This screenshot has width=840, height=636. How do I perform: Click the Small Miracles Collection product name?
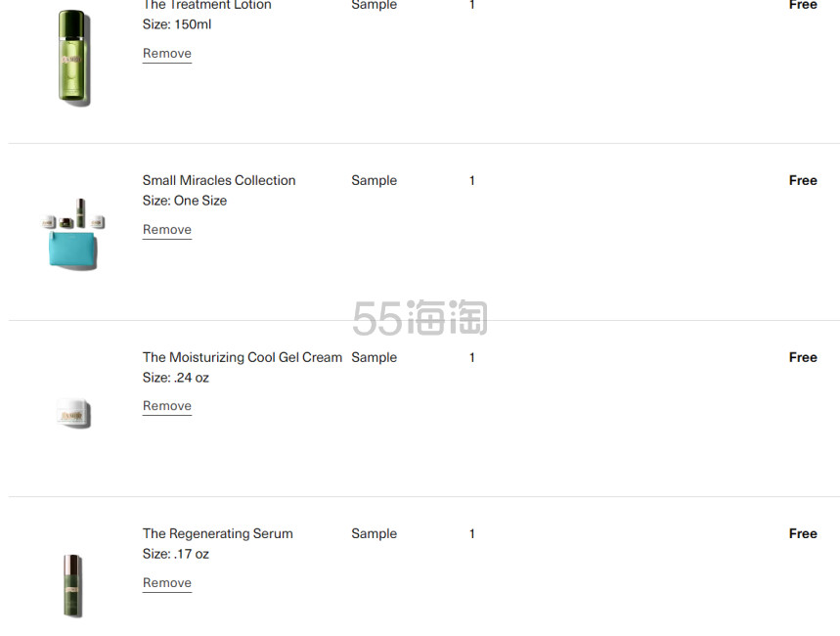pos(219,181)
